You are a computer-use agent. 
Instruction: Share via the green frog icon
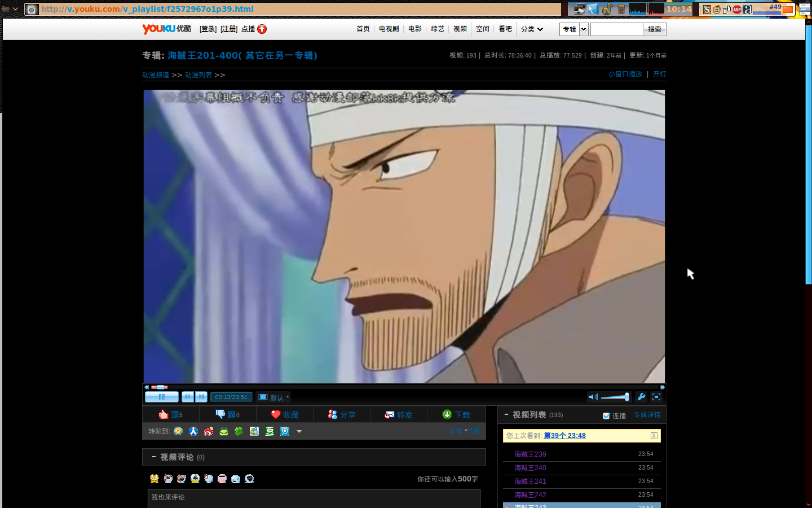click(224, 431)
